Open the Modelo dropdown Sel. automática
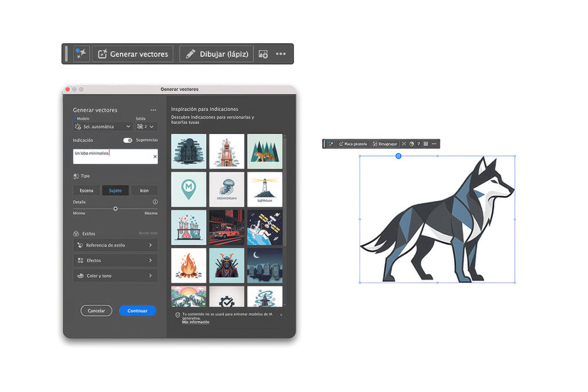Image resolution: width=588 pixels, height=392 pixels. 103,127
